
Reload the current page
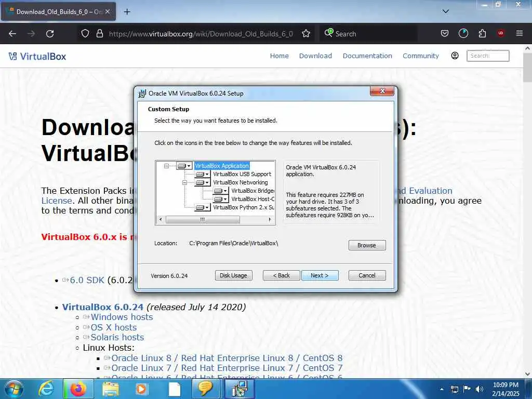[50, 34]
